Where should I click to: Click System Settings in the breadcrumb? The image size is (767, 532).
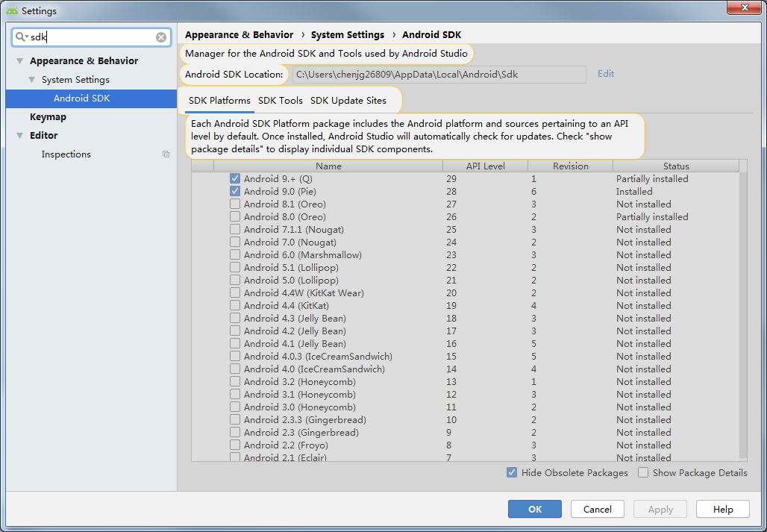click(x=347, y=35)
